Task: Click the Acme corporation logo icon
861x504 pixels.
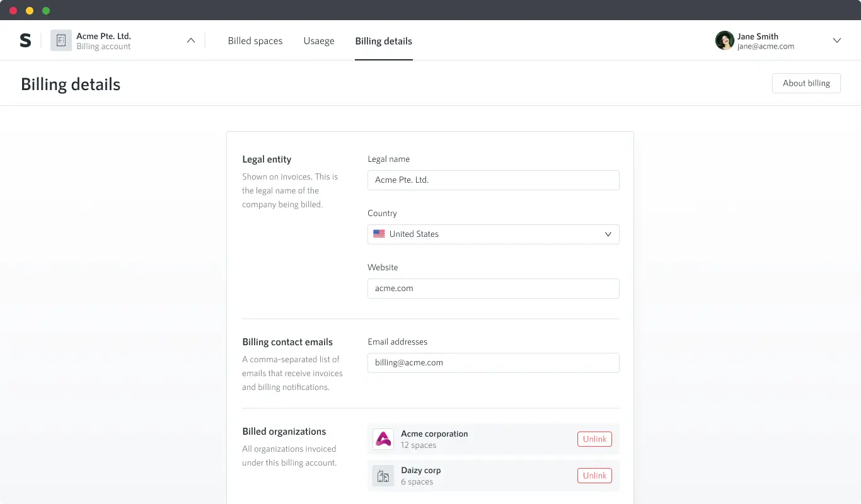Action: [383, 439]
